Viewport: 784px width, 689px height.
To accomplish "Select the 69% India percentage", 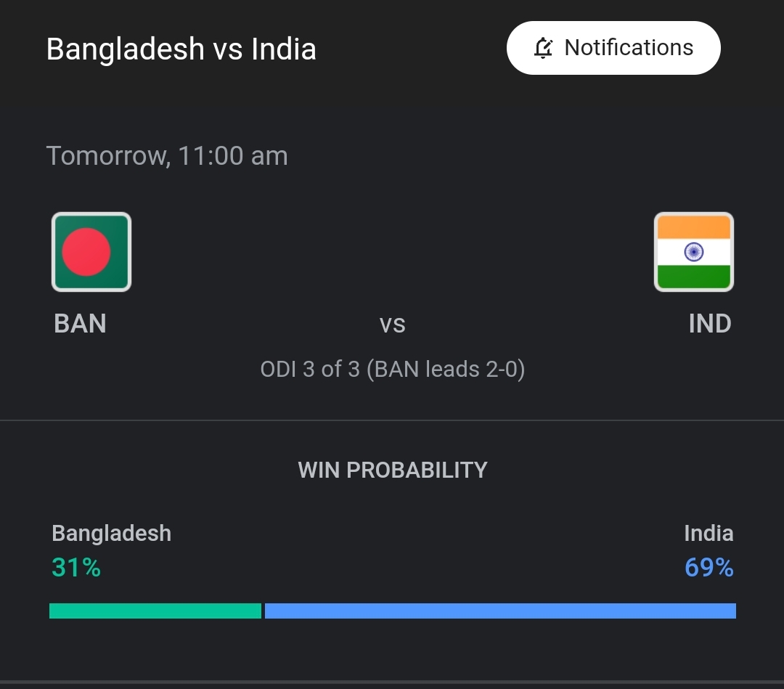I will 709,568.
